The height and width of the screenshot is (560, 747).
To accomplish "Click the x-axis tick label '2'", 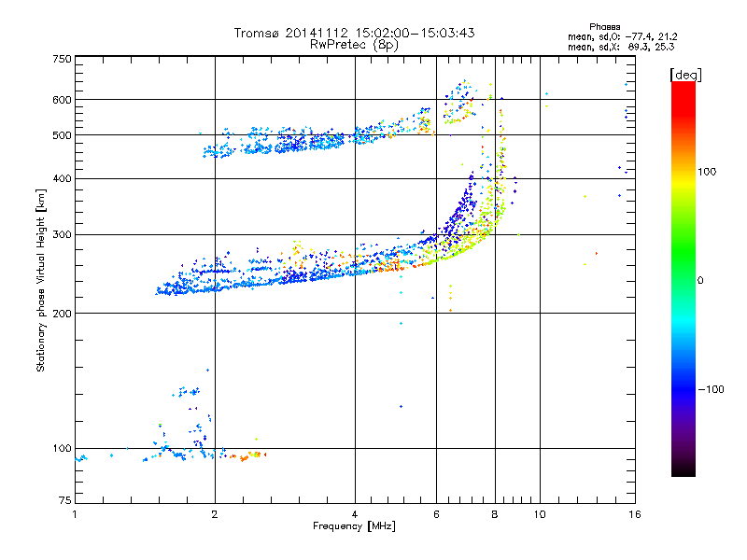I will click(x=215, y=514).
